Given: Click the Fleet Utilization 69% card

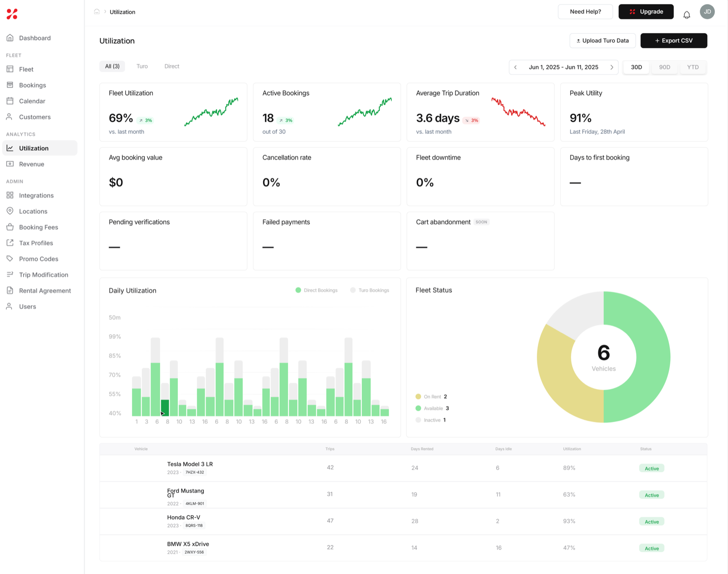Looking at the screenshot, I should [x=173, y=112].
